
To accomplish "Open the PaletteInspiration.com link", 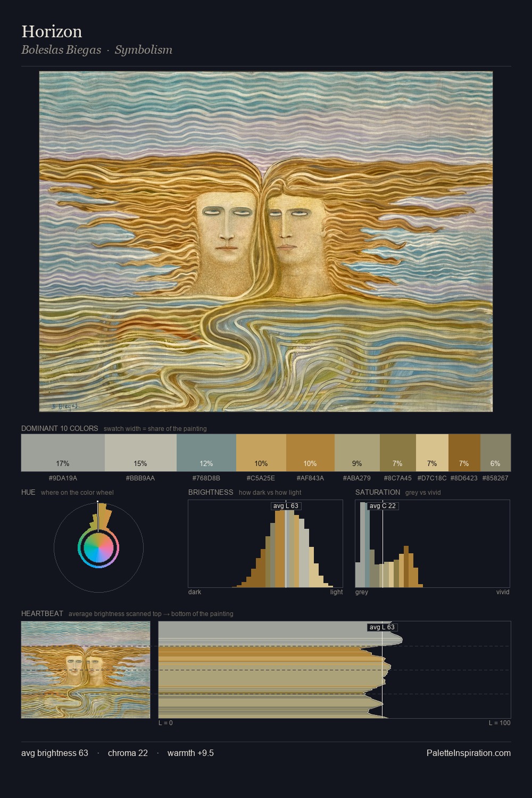I will pos(469,753).
